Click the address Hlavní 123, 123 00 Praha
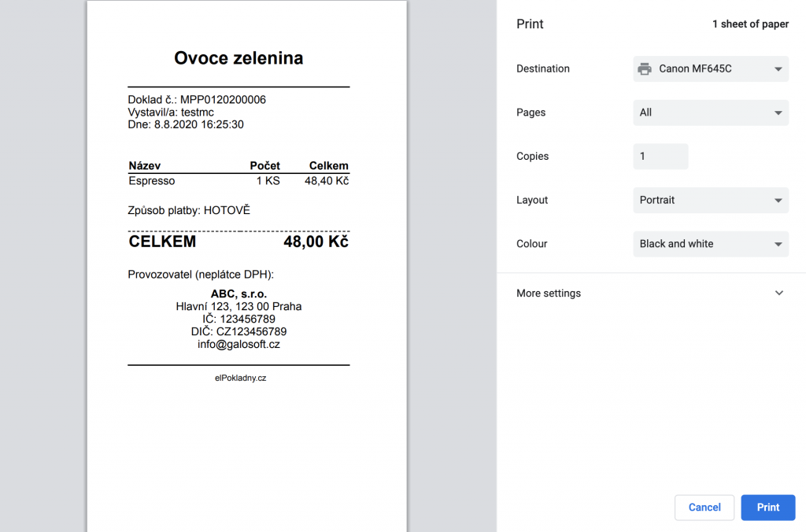 point(238,306)
